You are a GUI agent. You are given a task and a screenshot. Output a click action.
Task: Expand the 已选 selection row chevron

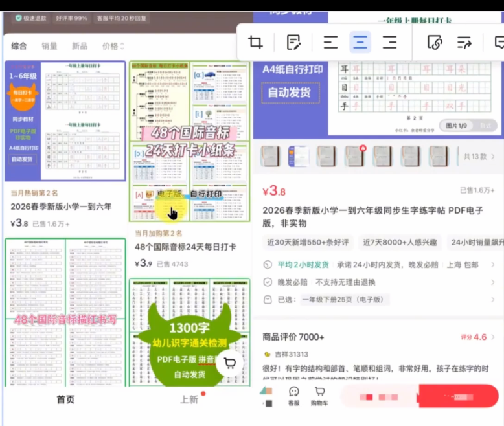pos(493,300)
